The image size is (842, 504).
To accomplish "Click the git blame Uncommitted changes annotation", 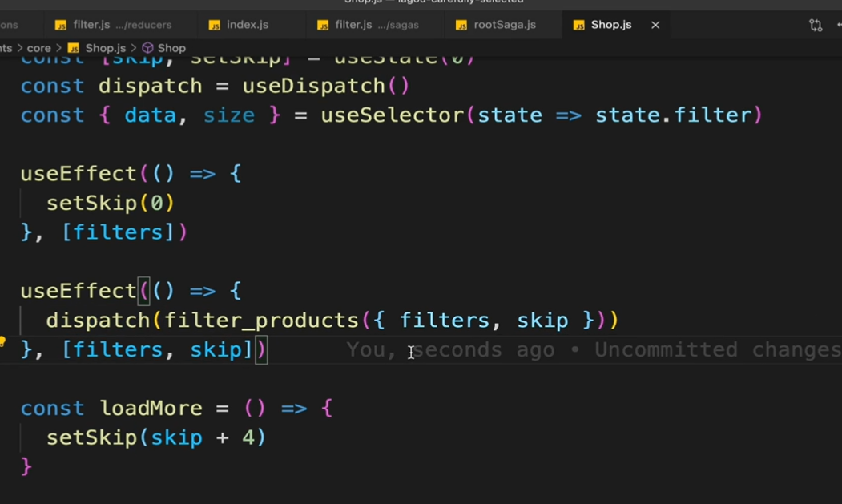I will pyautogui.click(x=594, y=350).
